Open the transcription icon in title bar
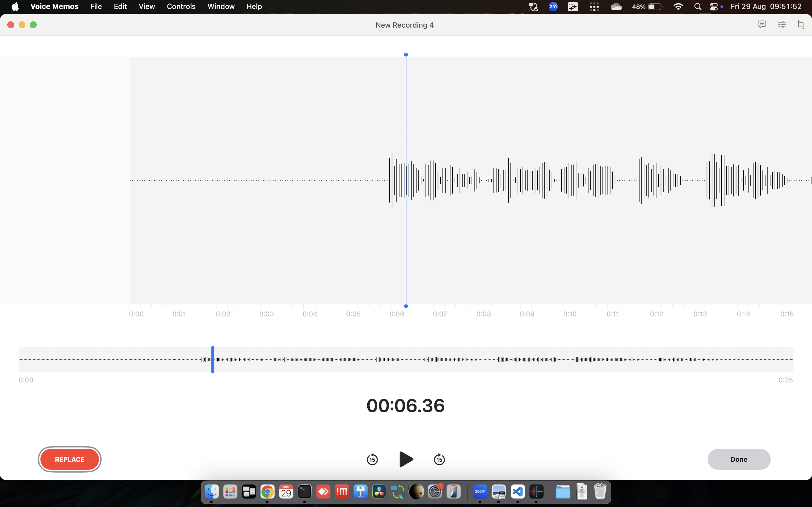The width and height of the screenshot is (812, 507). (762, 25)
